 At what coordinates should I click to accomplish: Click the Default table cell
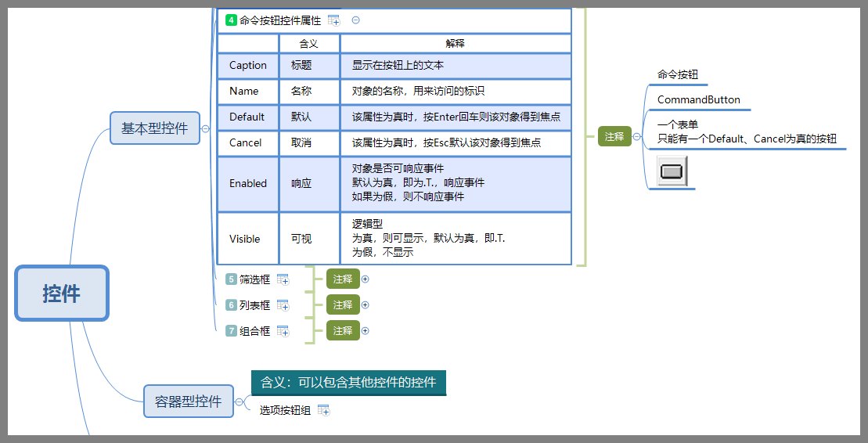[248, 117]
